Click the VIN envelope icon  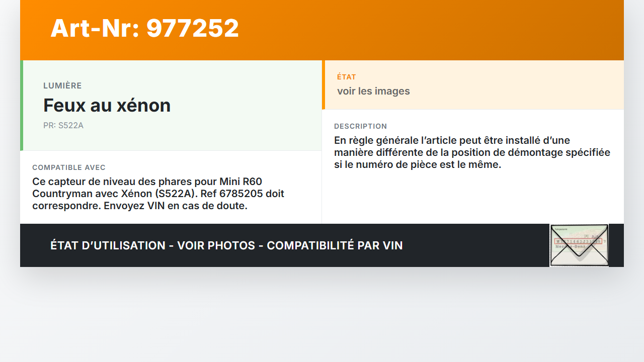point(579,245)
